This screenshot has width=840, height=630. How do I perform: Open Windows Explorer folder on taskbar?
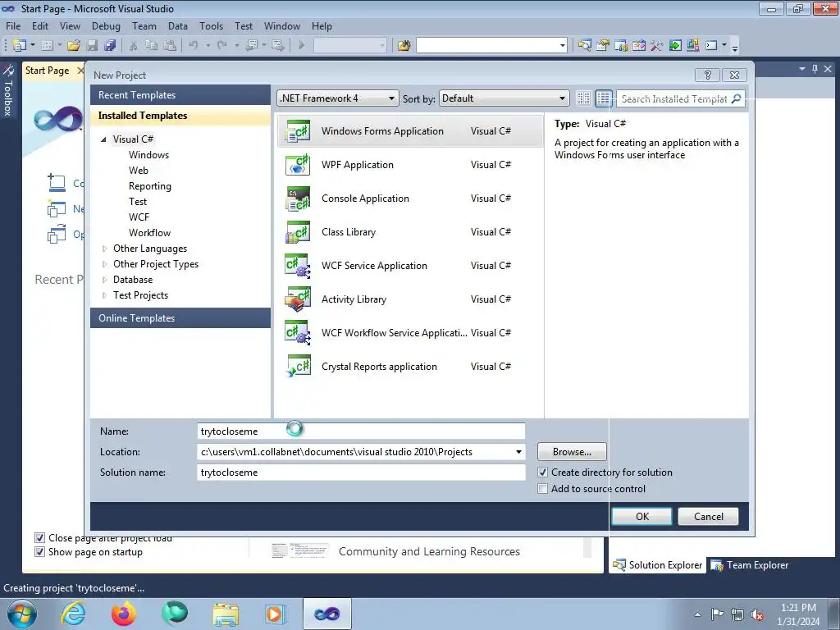point(226,614)
